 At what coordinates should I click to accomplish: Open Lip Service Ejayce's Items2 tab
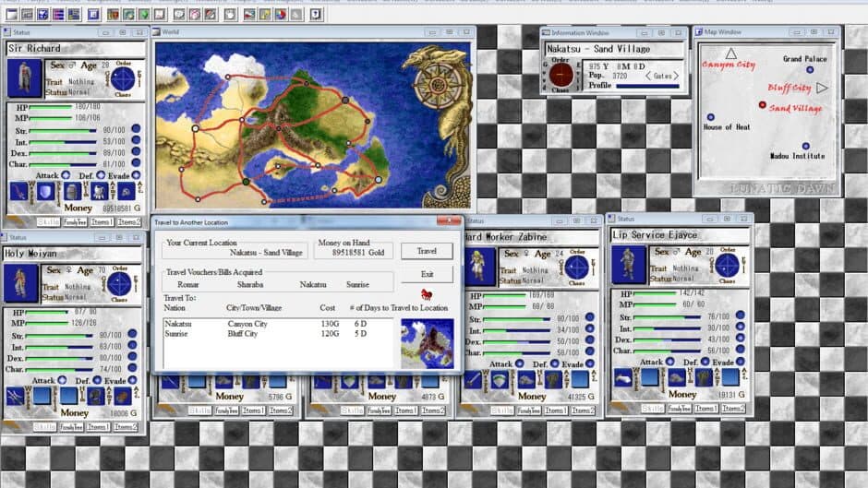pyautogui.click(x=733, y=409)
